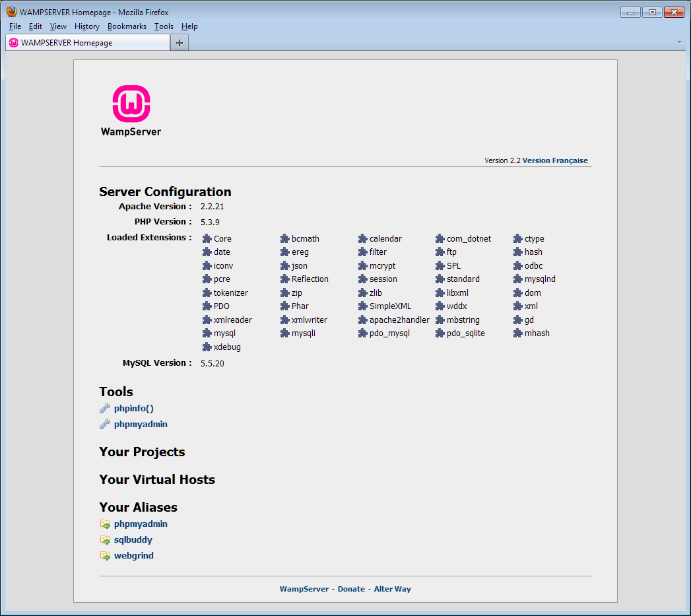Screen dimensions: 691x616
Task: Click the puzzle icon beside mbstring
Action: click(440, 320)
